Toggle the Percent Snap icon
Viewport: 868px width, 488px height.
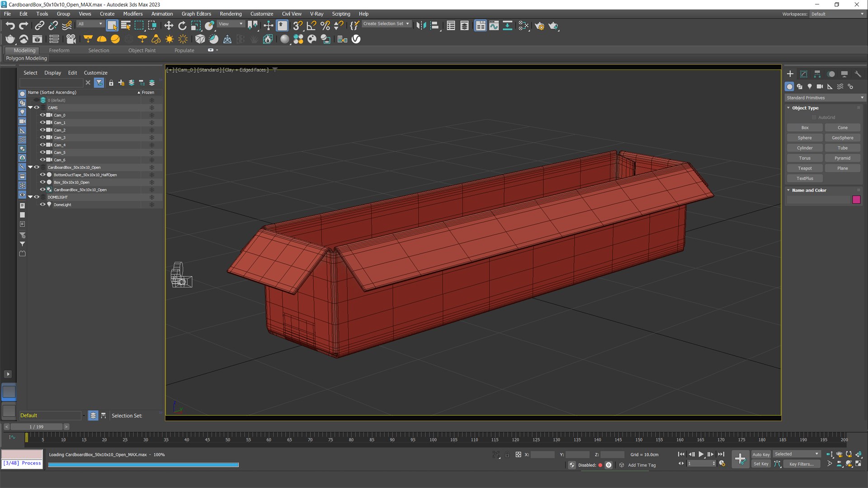point(325,26)
